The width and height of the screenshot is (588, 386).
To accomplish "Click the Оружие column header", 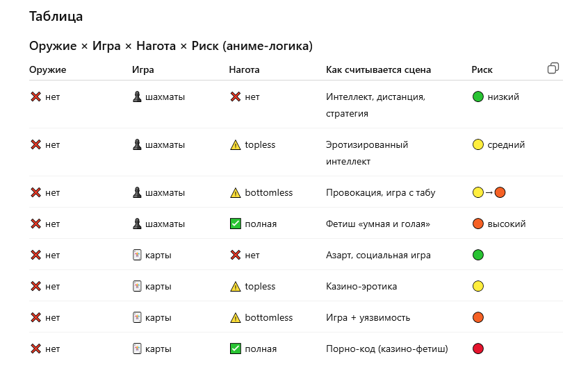I will [48, 69].
